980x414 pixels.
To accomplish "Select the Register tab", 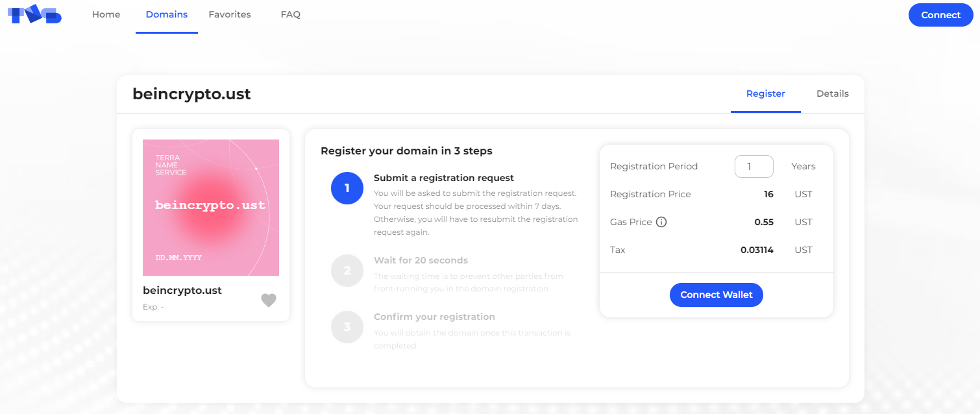I will pyautogui.click(x=766, y=93).
